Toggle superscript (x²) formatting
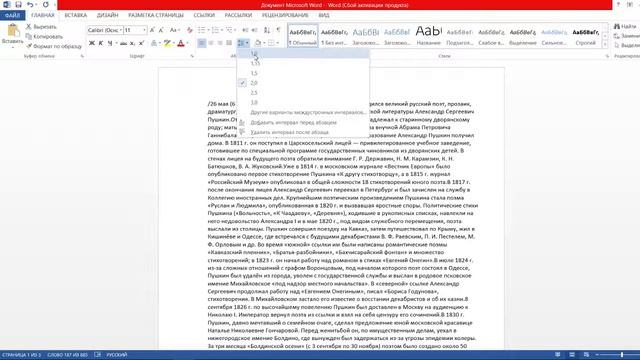This screenshot has width=640, height=360. pyautogui.click(x=141, y=43)
